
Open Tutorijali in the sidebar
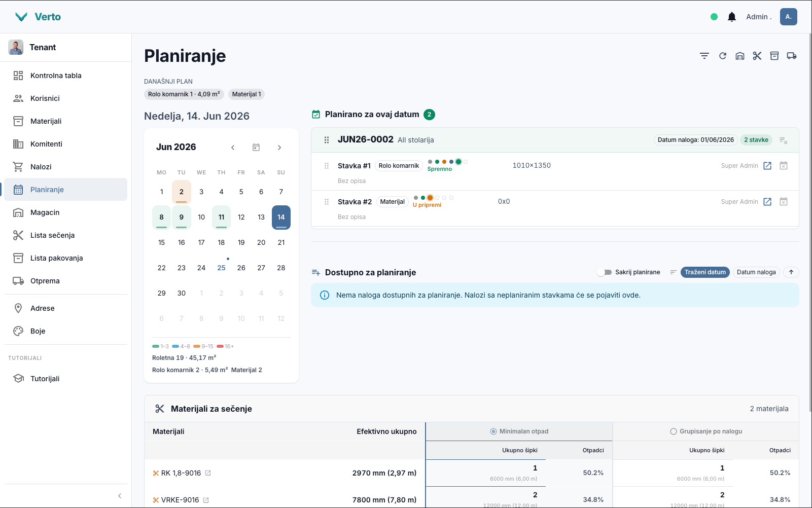pyautogui.click(x=65, y=379)
